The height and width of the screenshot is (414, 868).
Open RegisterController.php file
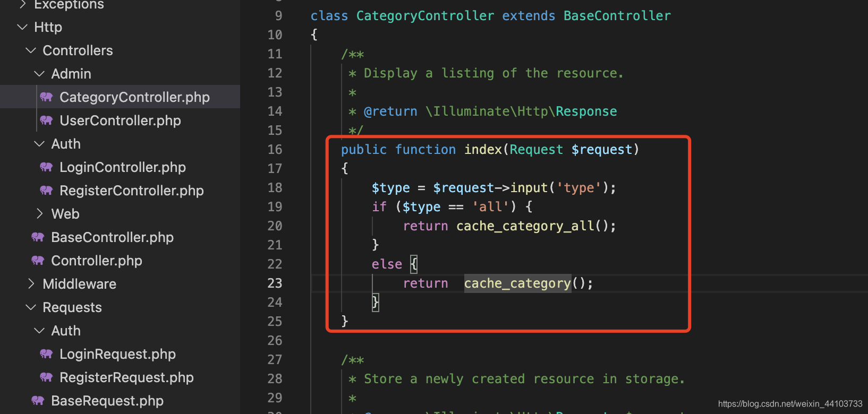point(132,191)
